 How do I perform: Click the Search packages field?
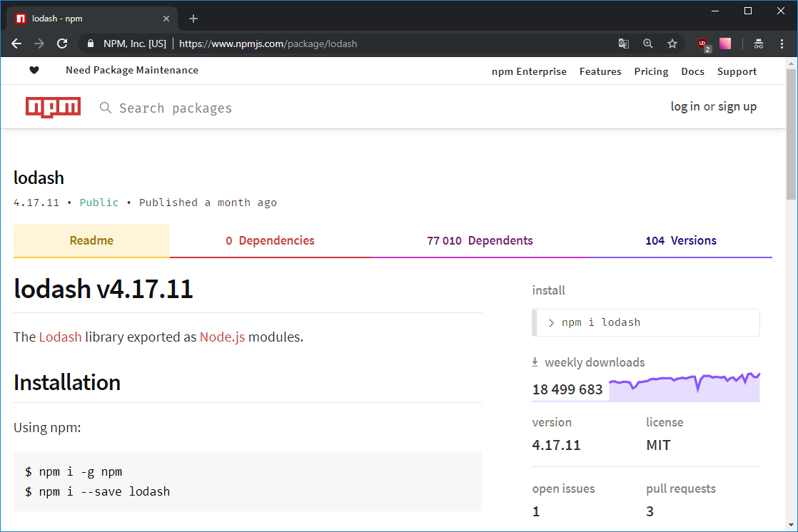click(175, 108)
